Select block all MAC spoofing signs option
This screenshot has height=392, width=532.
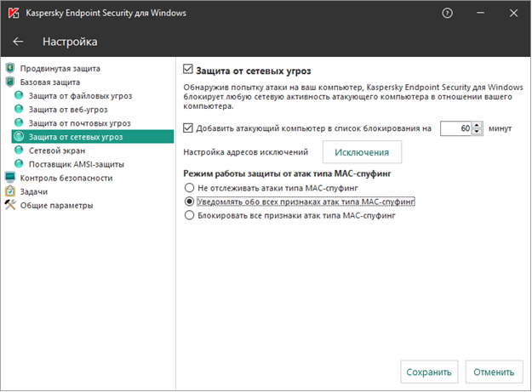click(190, 216)
